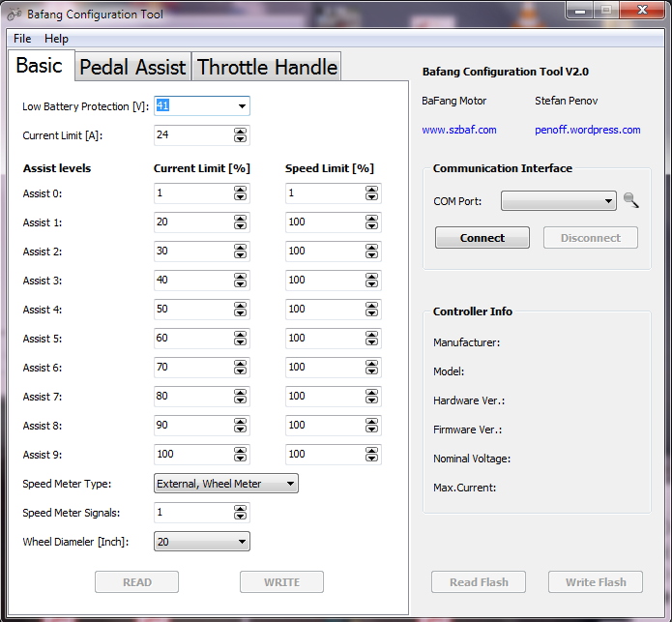Click the Low Battery Protection value 41
This screenshot has height=622, width=672.
tap(162, 105)
